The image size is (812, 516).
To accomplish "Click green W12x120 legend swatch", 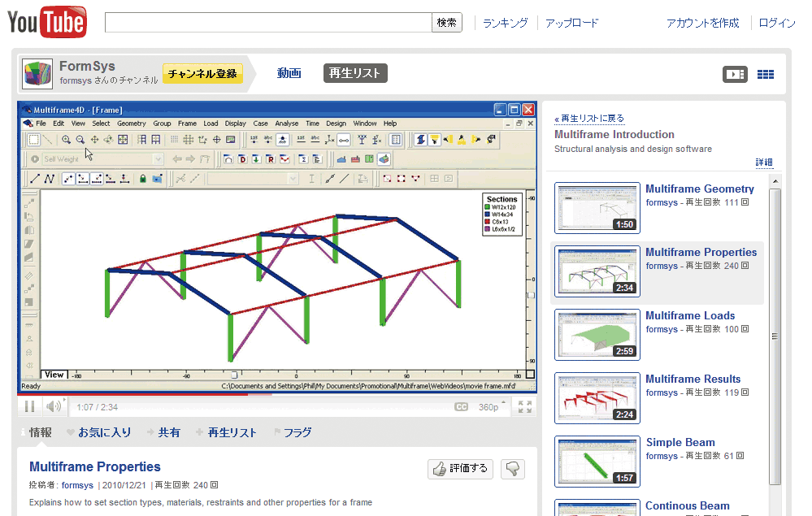I will point(487,207).
